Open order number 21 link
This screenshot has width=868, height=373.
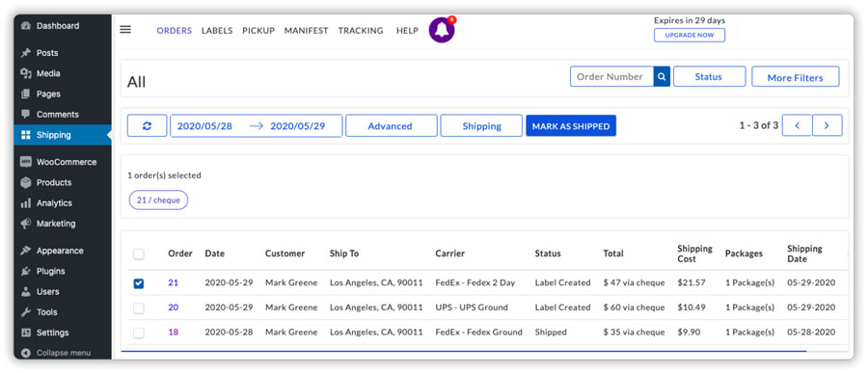coord(174,282)
